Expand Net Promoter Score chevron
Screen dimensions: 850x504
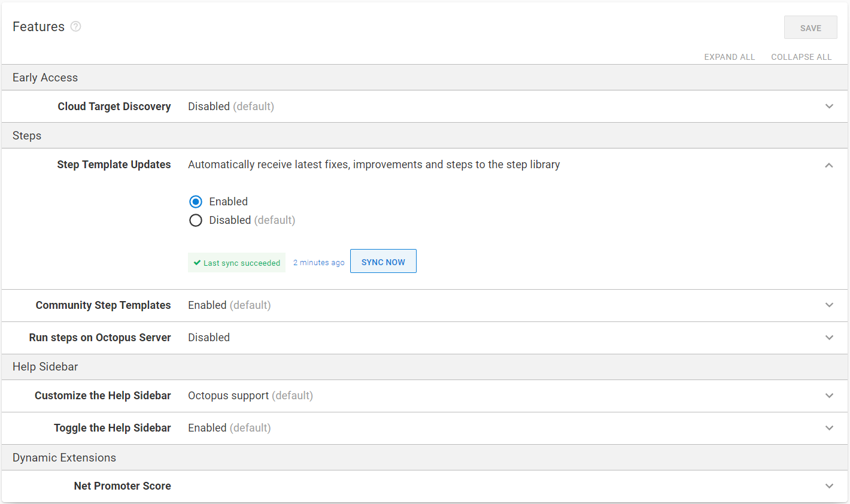(829, 486)
